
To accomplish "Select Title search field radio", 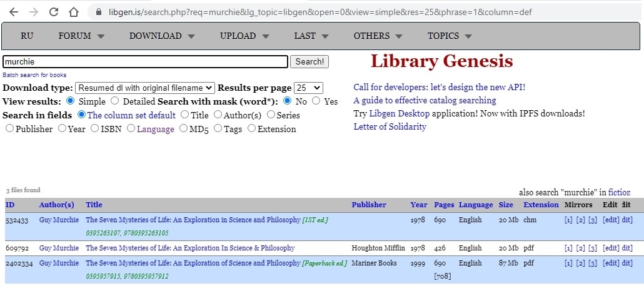I will point(184,115).
